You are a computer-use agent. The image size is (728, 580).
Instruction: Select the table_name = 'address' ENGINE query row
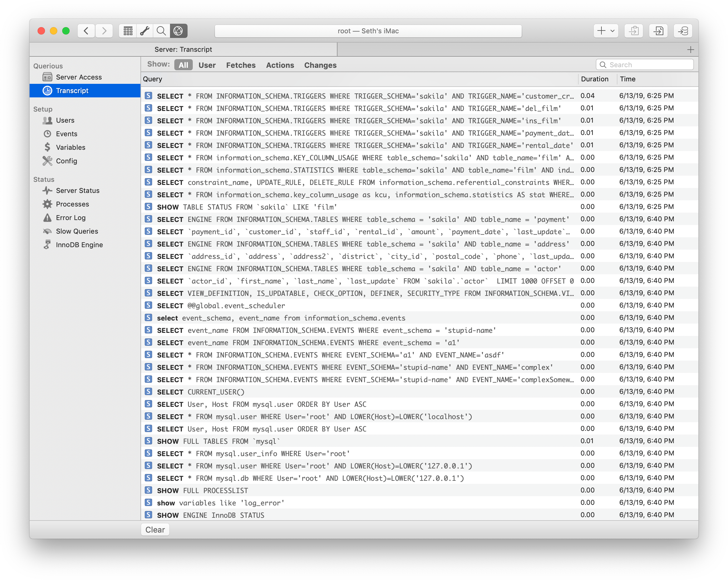[419, 244]
